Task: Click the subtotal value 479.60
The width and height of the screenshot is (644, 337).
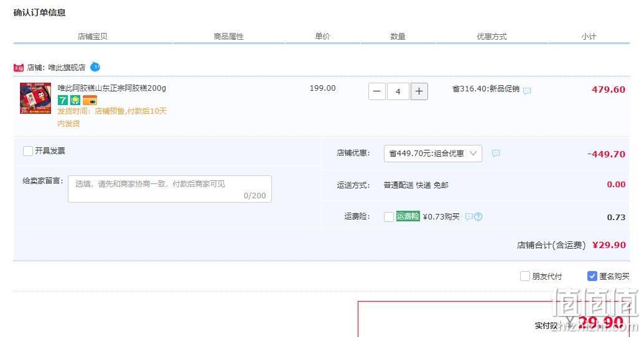Action: (x=609, y=90)
